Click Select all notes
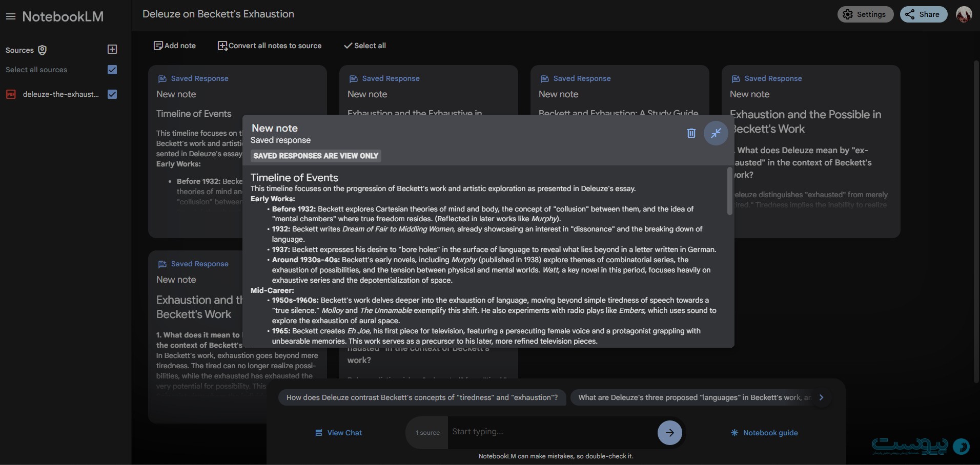This screenshot has height=465, width=980. point(365,46)
